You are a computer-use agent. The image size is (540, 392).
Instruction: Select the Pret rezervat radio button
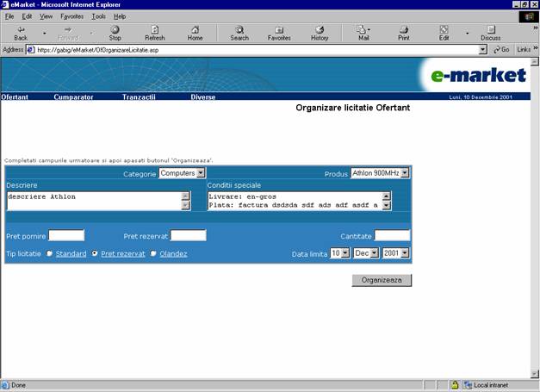point(96,253)
